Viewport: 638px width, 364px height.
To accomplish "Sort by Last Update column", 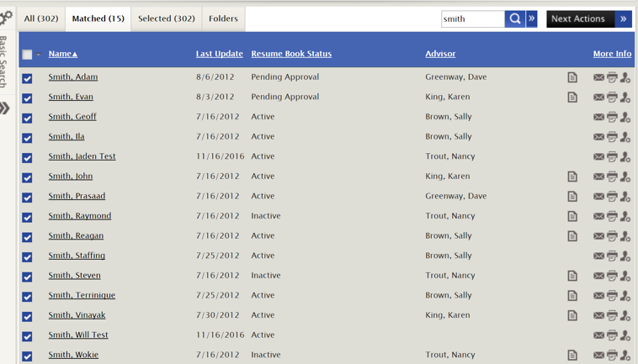I will tap(220, 54).
